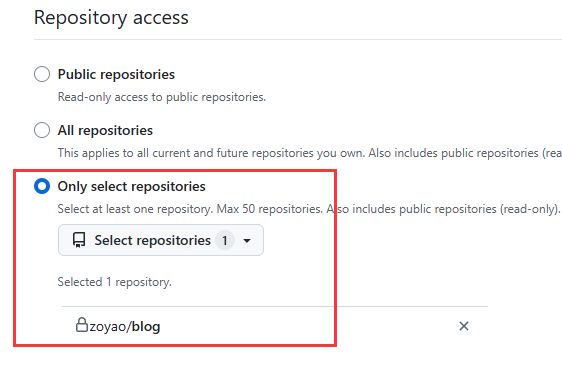Click the repo icon in Select repositories button
The image size is (562, 365).
click(79, 240)
